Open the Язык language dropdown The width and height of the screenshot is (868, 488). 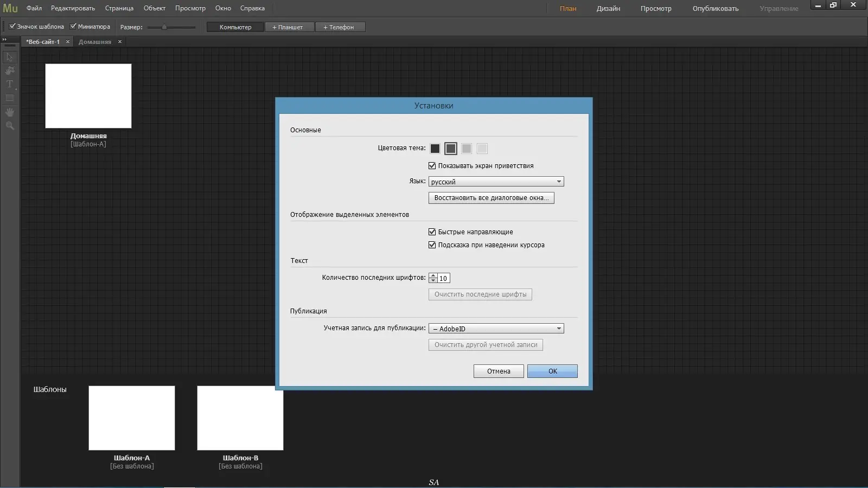[x=496, y=182]
